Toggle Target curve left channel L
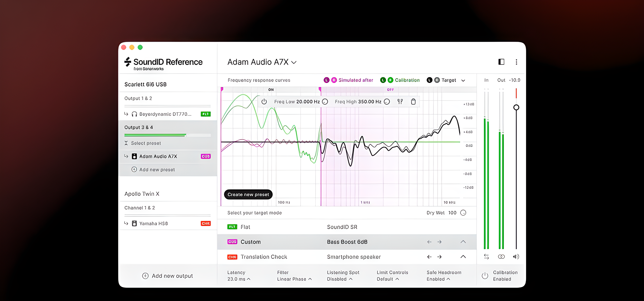The width and height of the screenshot is (644, 301). click(x=430, y=80)
